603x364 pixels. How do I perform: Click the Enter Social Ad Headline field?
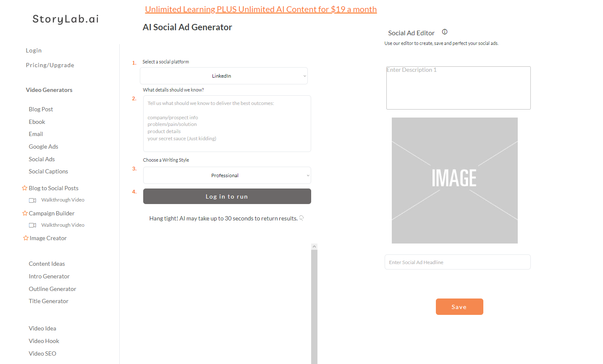pos(457,262)
